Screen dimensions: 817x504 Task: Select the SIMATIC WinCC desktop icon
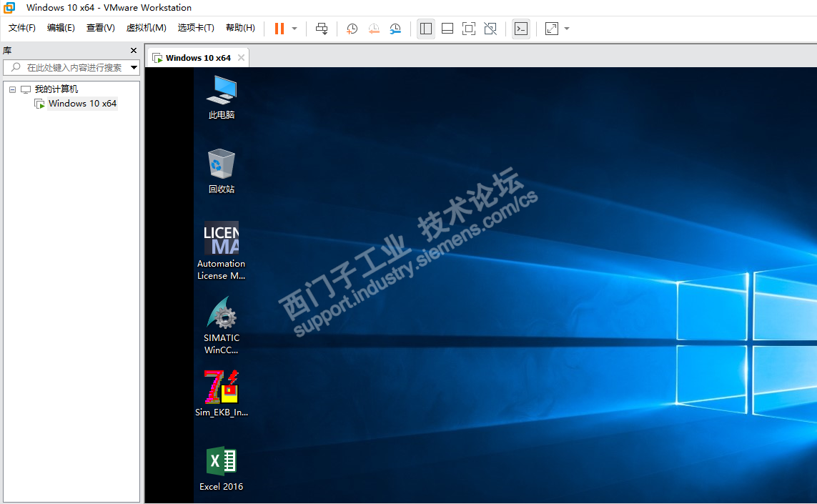coord(222,325)
